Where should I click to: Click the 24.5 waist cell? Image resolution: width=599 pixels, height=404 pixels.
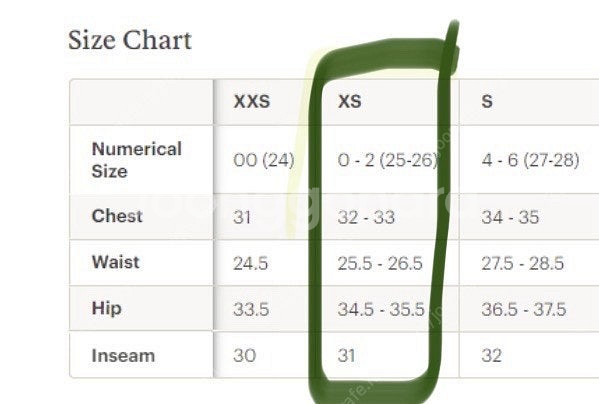251,263
